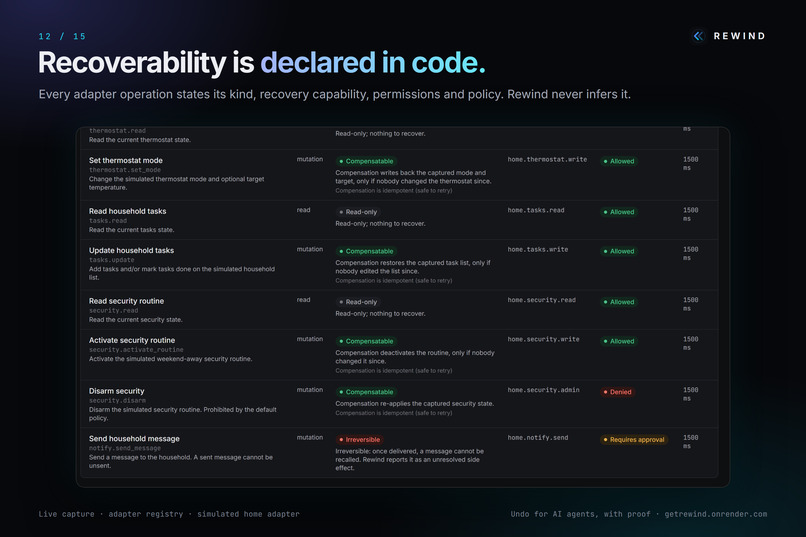Click '1500 ms' in the Set thermostat mode row
This screenshot has height=537, width=806.
(x=690, y=163)
